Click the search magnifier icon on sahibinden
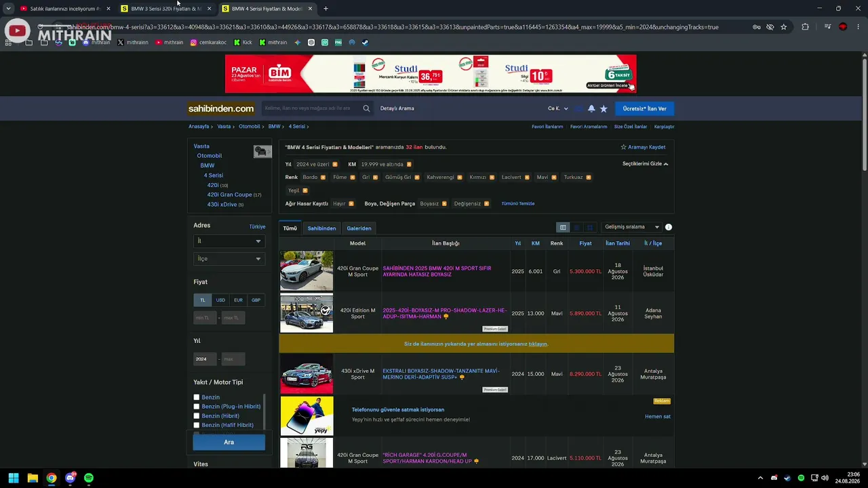 pos(366,108)
